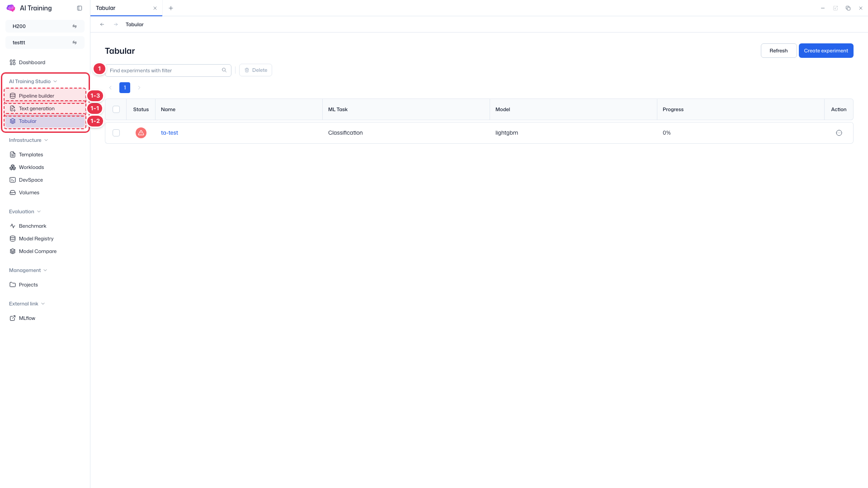The height and width of the screenshot is (488, 868).
Task: Select page 1 in pagination
Action: [125, 88]
